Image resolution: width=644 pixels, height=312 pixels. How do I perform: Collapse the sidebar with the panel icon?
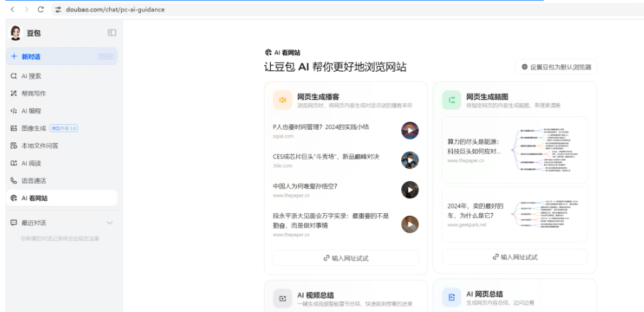[x=112, y=33]
